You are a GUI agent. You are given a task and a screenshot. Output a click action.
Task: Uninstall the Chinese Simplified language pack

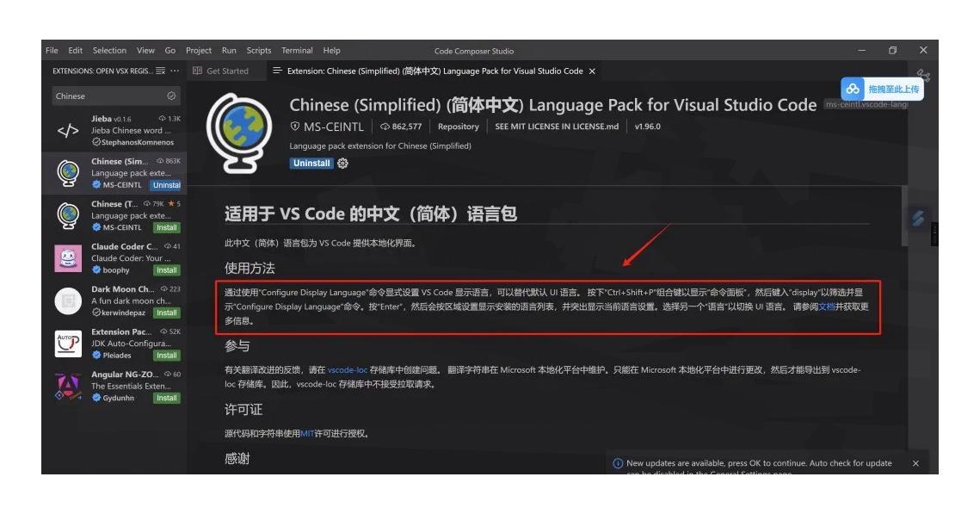coord(311,163)
